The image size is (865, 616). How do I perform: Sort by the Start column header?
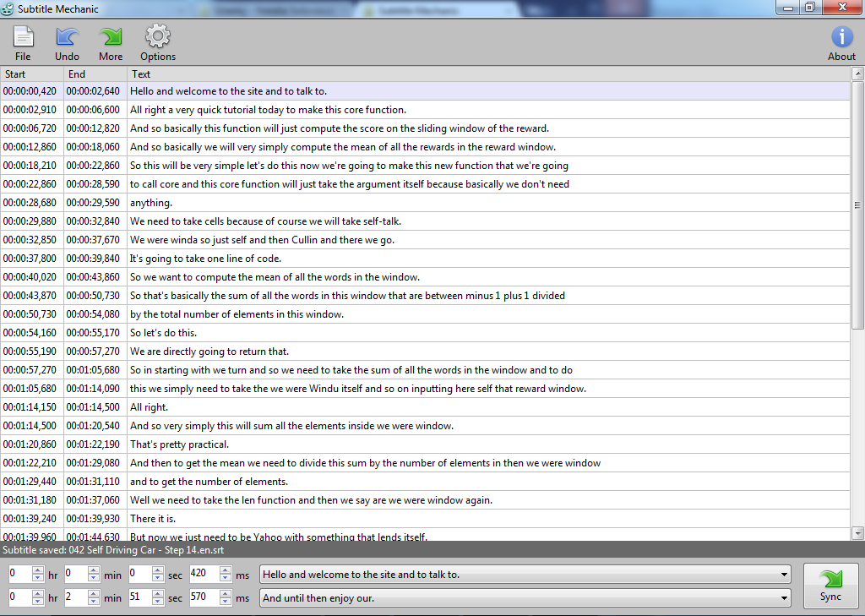31,74
